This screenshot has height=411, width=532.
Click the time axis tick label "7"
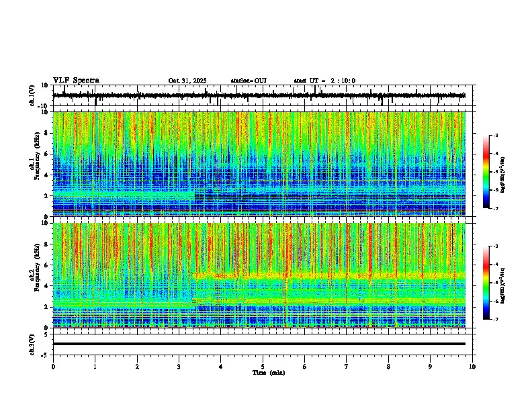(x=347, y=367)
